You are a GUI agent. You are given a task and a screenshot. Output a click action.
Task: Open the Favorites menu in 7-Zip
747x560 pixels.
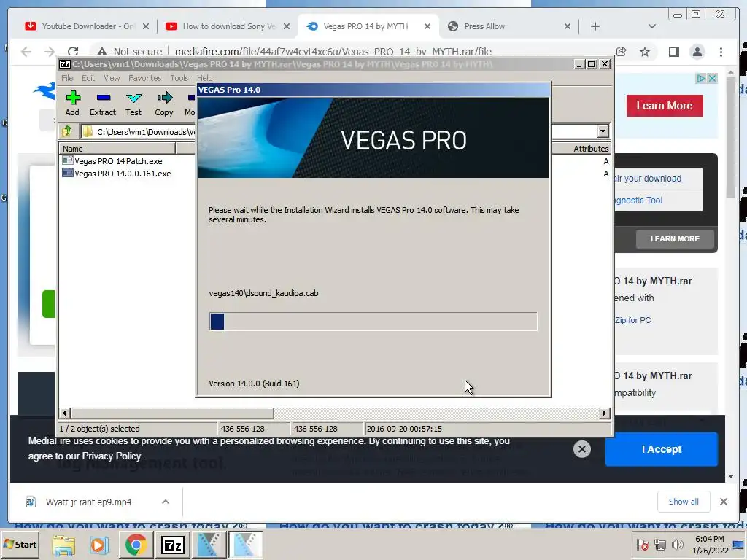145,78
